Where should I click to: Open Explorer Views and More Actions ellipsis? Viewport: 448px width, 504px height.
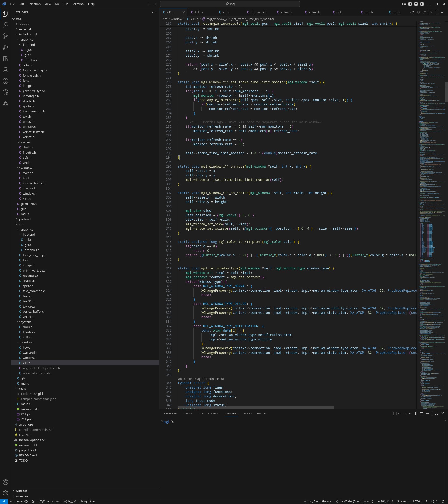point(154,12)
